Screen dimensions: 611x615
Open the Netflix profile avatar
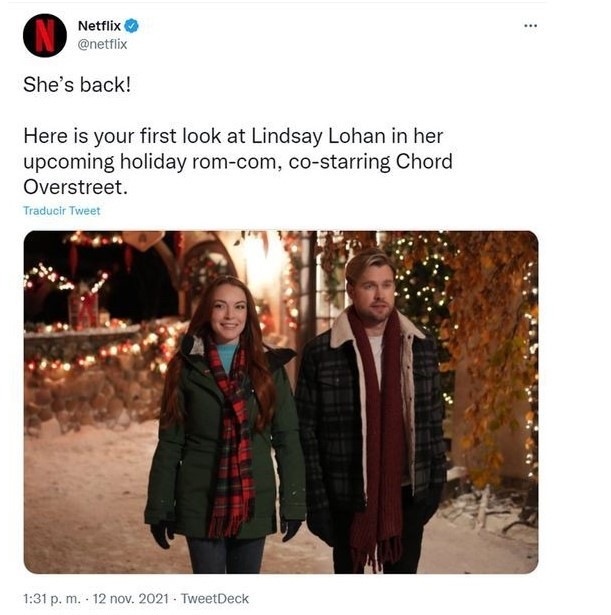(45, 35)
